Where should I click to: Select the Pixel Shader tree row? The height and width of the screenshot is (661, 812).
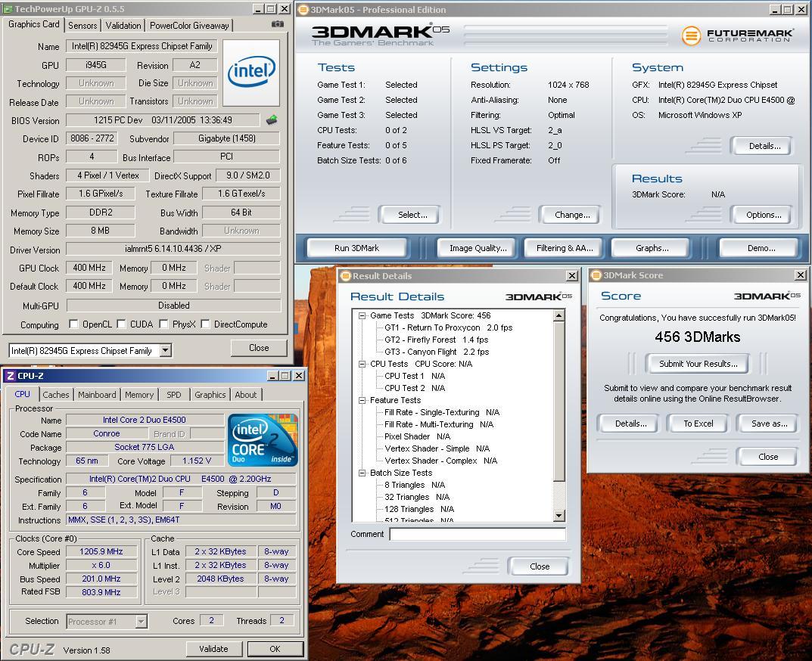pyautogui.click(x=417, y=436)
